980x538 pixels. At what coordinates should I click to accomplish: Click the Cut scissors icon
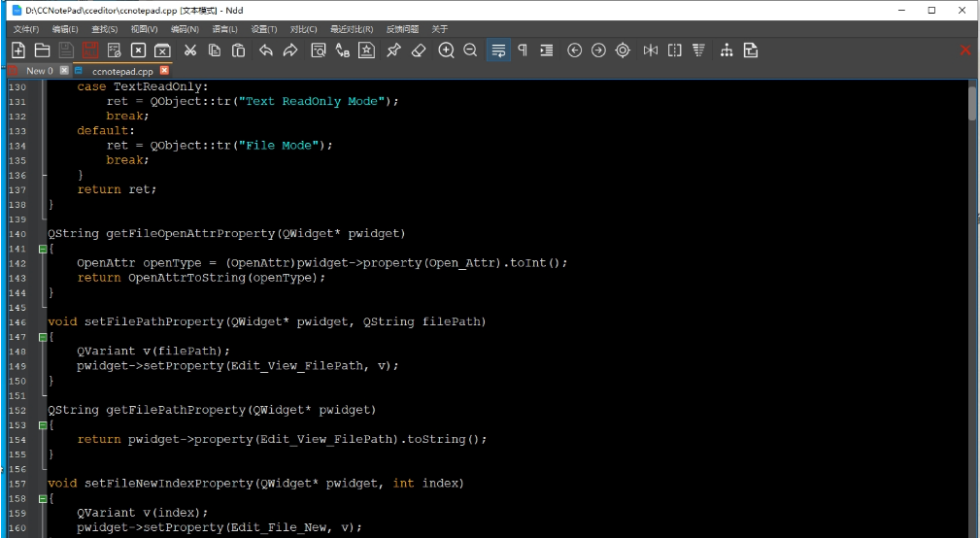[190, 50]
